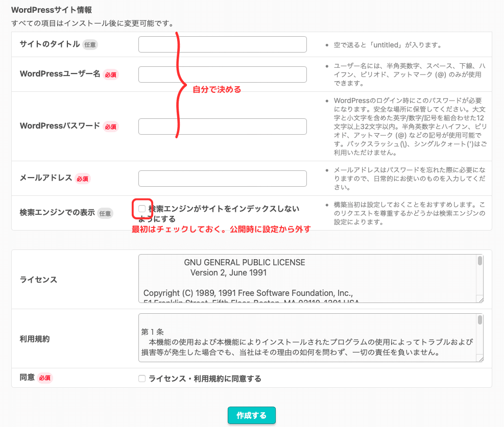
Task: Click the 必須 badge beside メールアドレス
Action: coord(83,179)
